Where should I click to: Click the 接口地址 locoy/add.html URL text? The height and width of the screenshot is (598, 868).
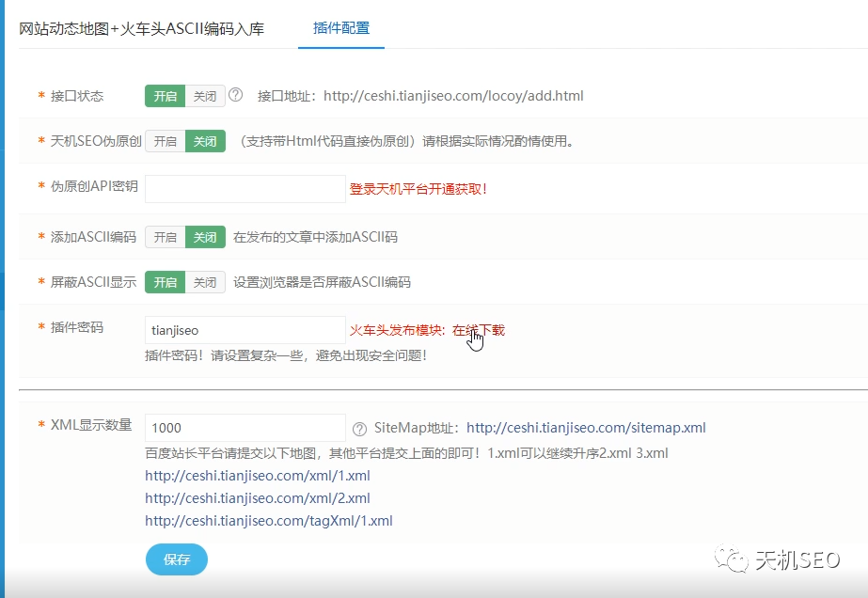(453, 96)
